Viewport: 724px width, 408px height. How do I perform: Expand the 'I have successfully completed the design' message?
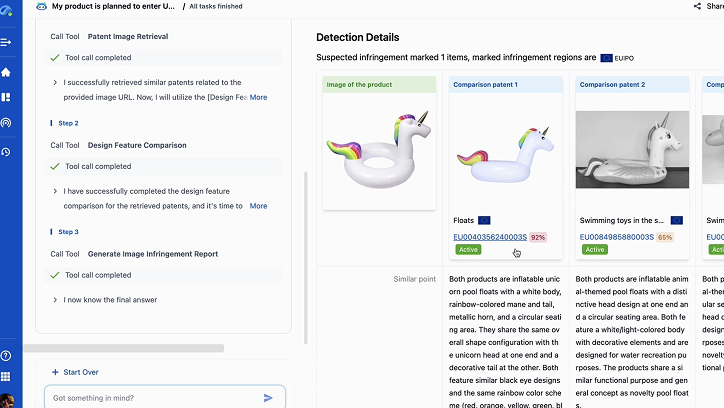pos(55,191)
